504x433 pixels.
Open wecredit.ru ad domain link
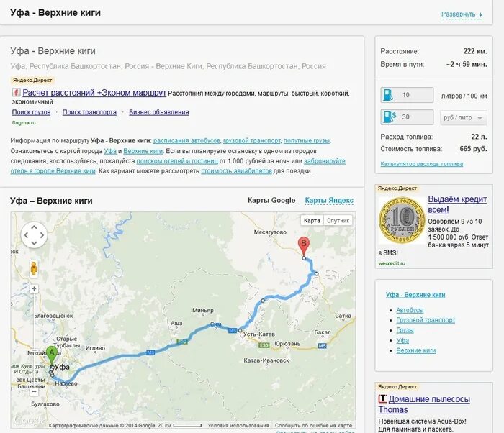(392, 263)
